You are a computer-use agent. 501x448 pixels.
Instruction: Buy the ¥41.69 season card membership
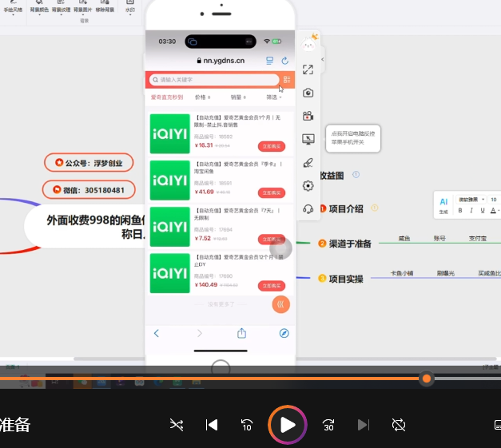click(272, 193)
